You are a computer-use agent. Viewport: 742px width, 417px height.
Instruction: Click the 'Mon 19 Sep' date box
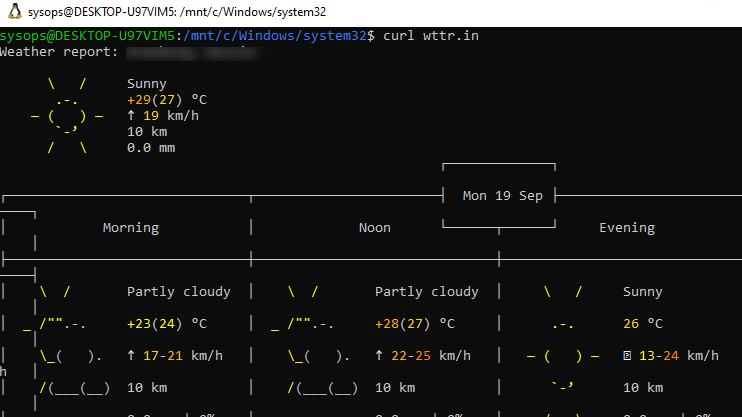(503, 196)
